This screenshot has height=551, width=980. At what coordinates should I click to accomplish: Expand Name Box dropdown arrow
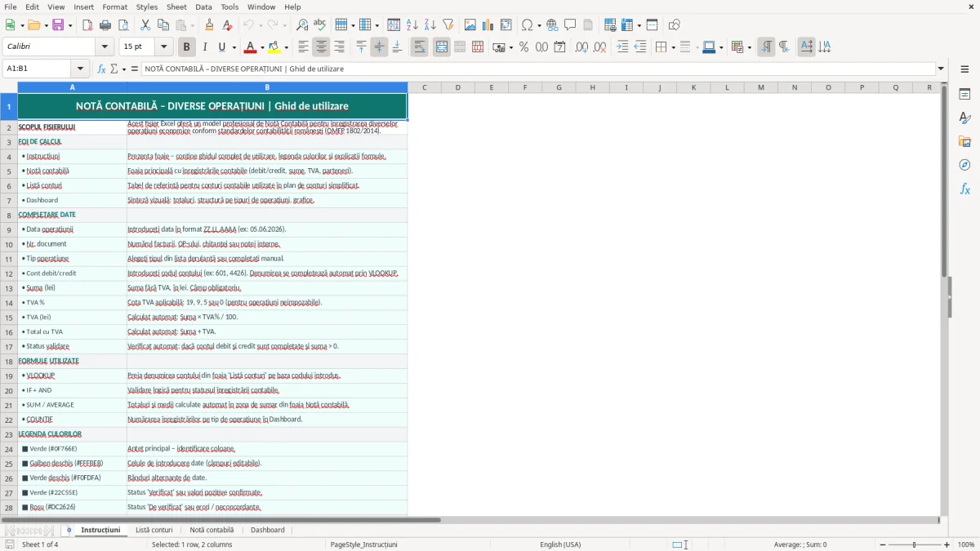point(80,69)
